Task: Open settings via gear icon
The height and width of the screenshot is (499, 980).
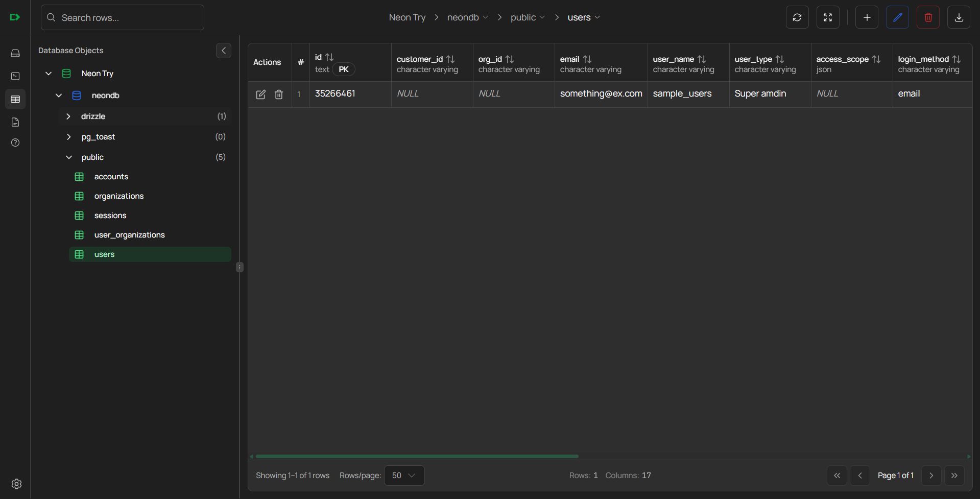Action: (16, 484)
